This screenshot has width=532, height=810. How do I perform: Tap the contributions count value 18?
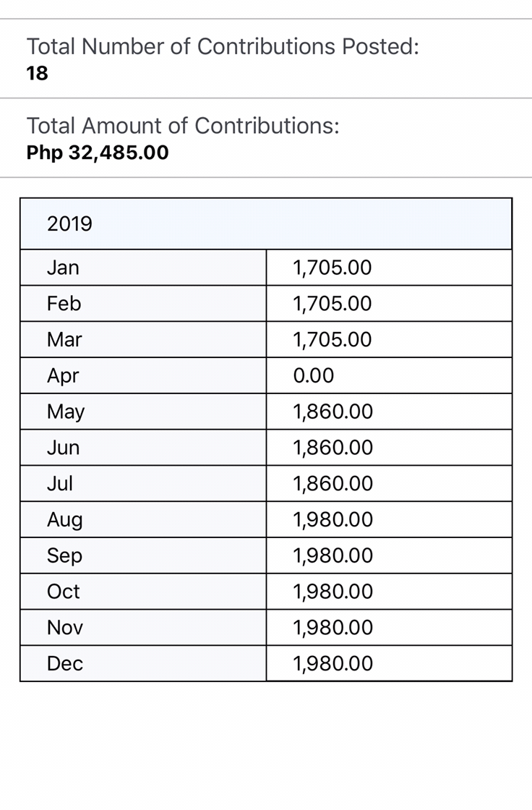point(37,73)
